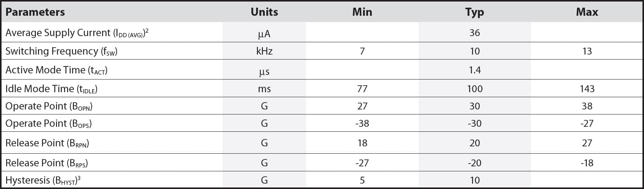Click the Switching Frequency parameter cell
The height and width of the screenshot is (189, 644).
click(x=61, y=51)
